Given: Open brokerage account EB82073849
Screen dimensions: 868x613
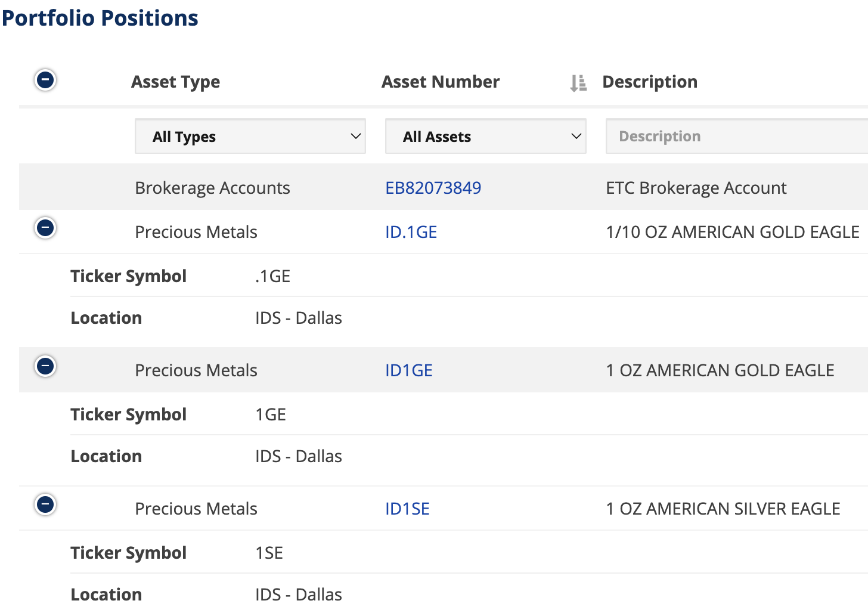Looking at the screenshot, I should pyautogui.click(x=433, y=187).
